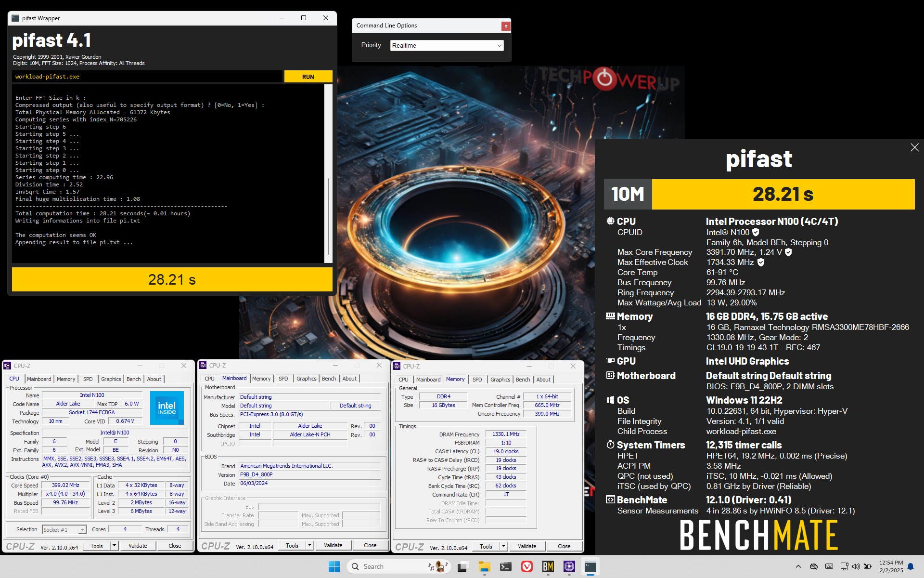Open the network status tray icon
This screenshot has height=578, width=924.
(x=844, y=566)
